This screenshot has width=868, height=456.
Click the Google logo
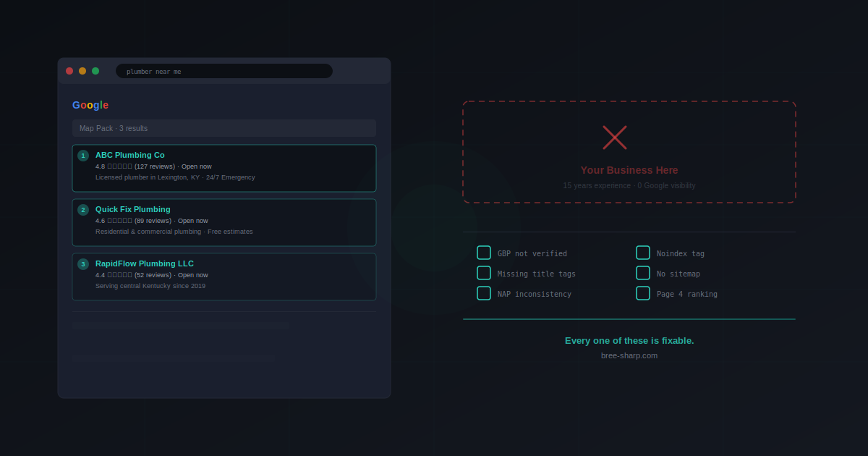[90, 105]
